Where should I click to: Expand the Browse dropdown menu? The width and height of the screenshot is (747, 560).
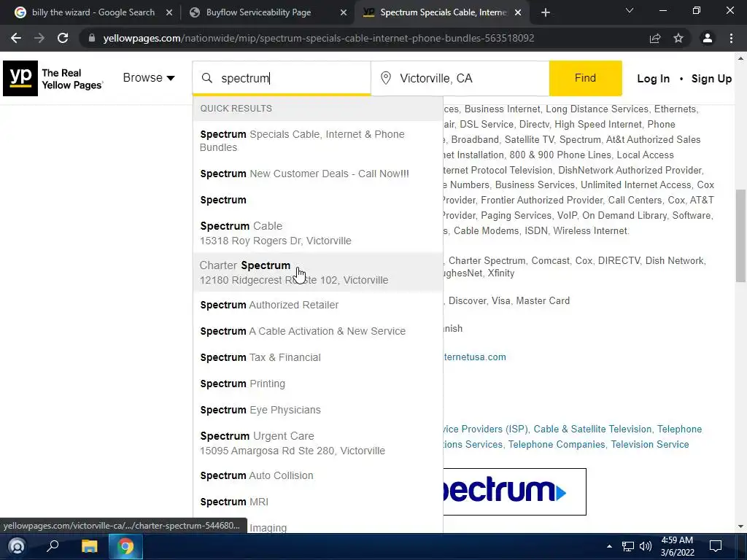click(149, 77)
